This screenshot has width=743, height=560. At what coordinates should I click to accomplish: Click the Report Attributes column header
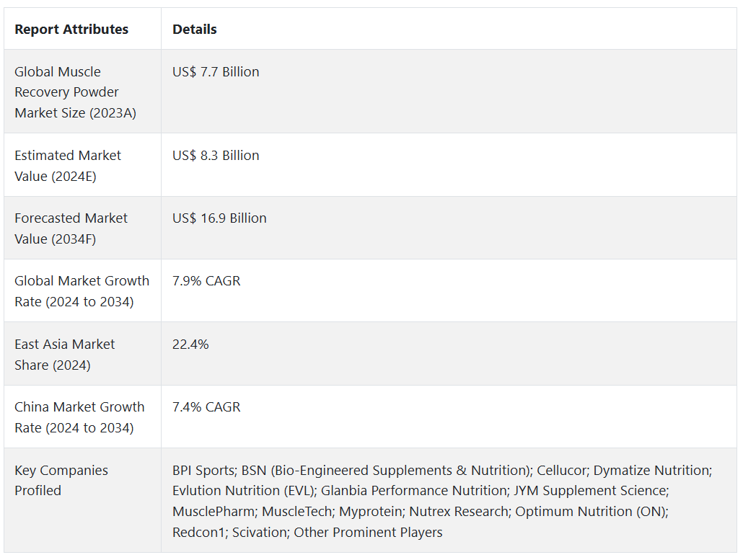(x=71, y=30)
